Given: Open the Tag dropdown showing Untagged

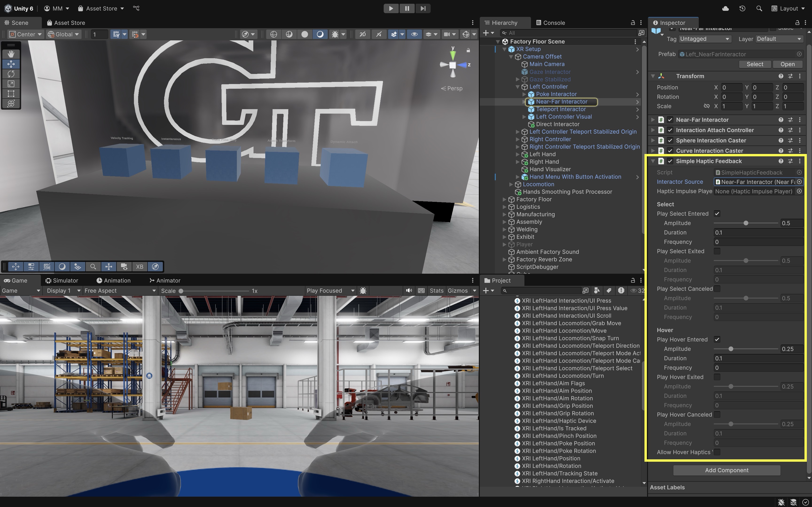Looking at the screenshot, I should 704,39.
